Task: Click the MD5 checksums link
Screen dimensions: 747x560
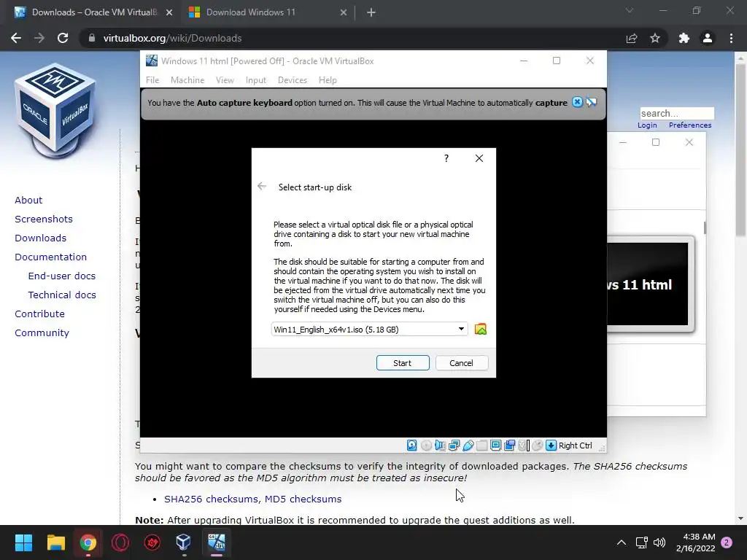Action: click(303, 499)
